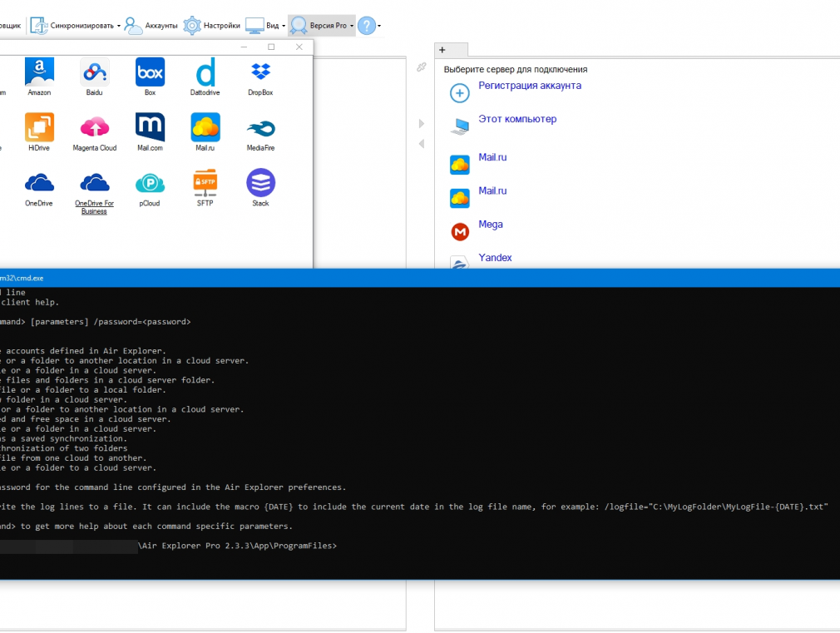Toggle the chain link icon between panels
The width and height of the screenshot is (840, 633).
click(x=422, y=67)
